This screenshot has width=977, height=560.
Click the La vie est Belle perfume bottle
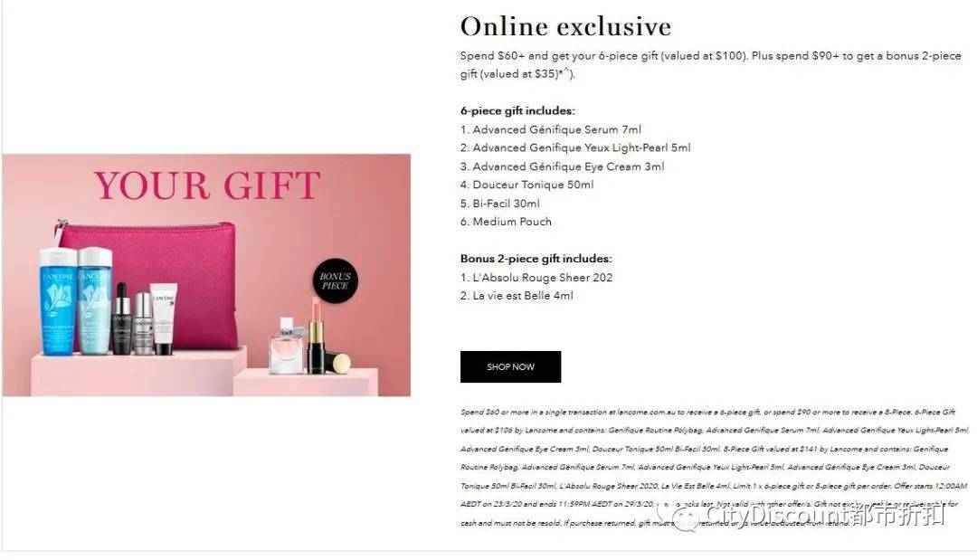tap(286, 346)
